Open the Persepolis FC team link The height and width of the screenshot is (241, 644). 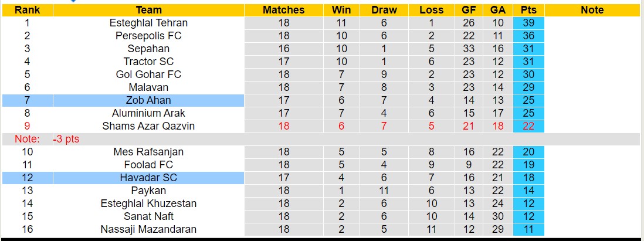[x=148, y=36]
